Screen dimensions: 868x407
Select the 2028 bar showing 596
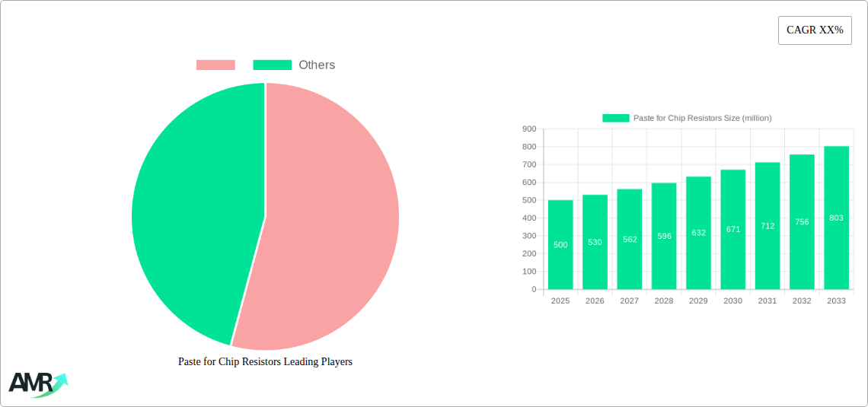click(x=664, y=236)
